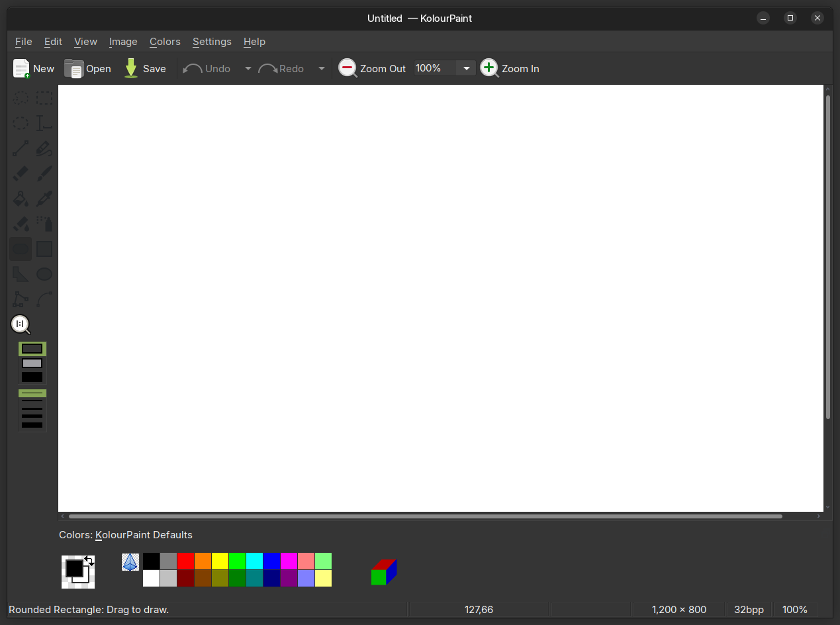The width and height of the screenshot is (840, 625).
Task: Click the Zoom magnifier tool in toolbox
Action: click(21, 324)
